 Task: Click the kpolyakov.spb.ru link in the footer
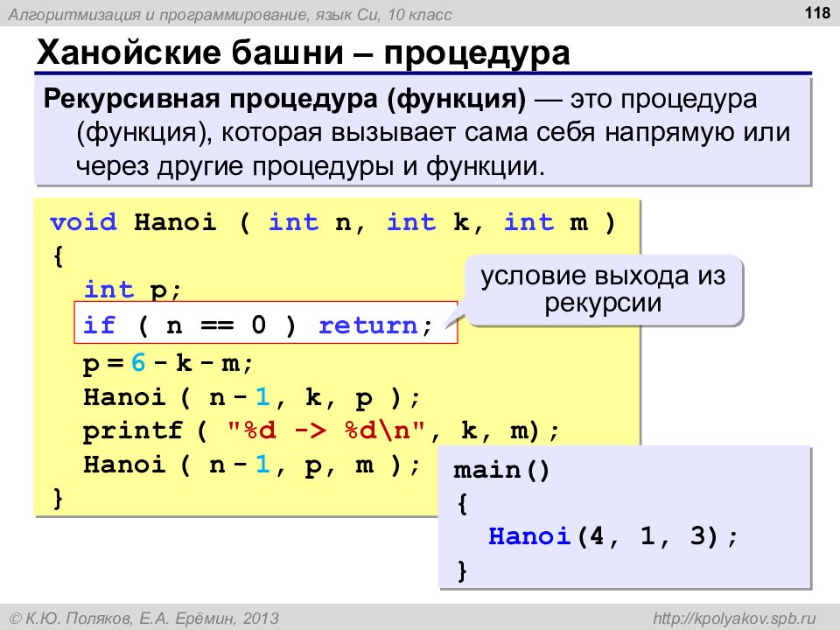pyautogui.click(x=734, y=619)
